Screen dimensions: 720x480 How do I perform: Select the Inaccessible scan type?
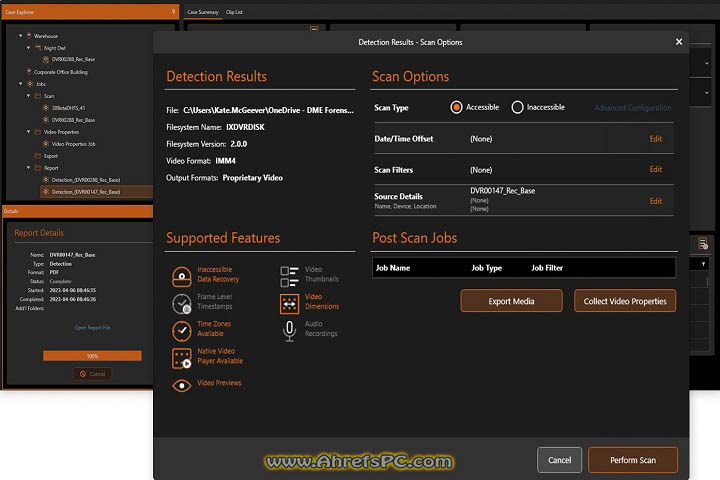click(517, 107)
